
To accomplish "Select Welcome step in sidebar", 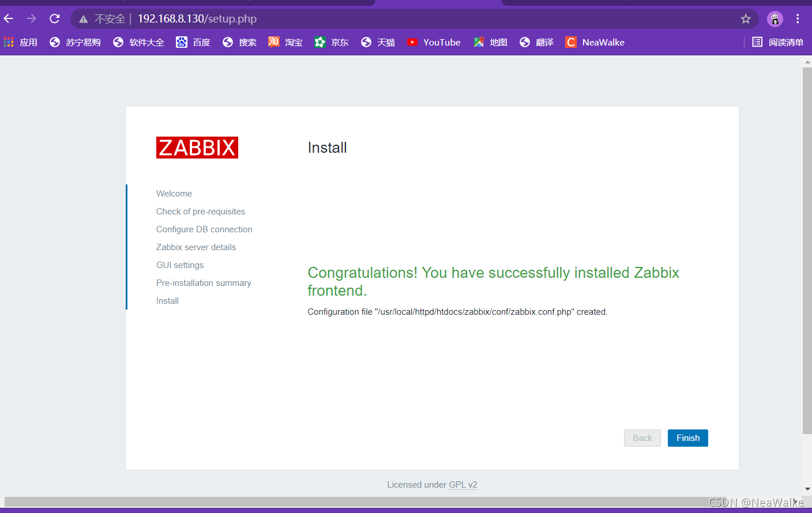I will pyautogui.click(x=174, y=194).
